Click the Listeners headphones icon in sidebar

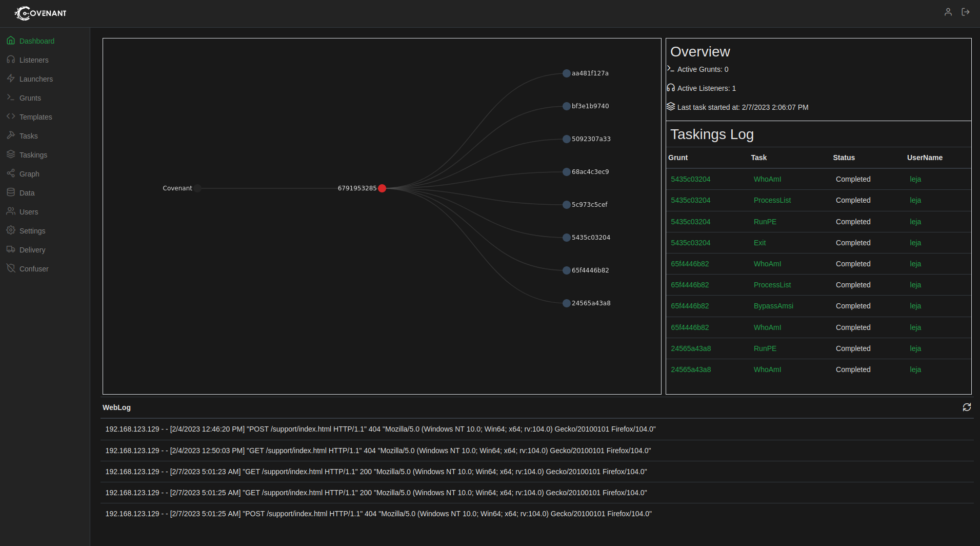11,60
